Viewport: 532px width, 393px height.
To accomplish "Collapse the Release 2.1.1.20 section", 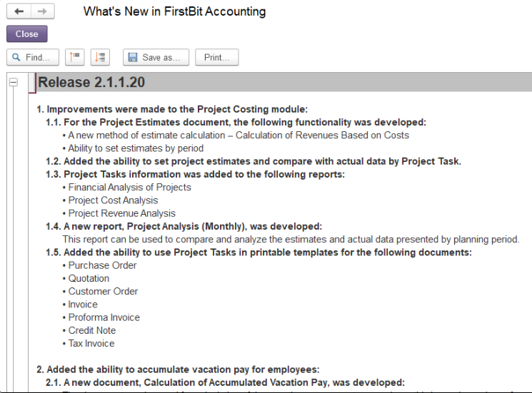I will (x=14, y=82).
